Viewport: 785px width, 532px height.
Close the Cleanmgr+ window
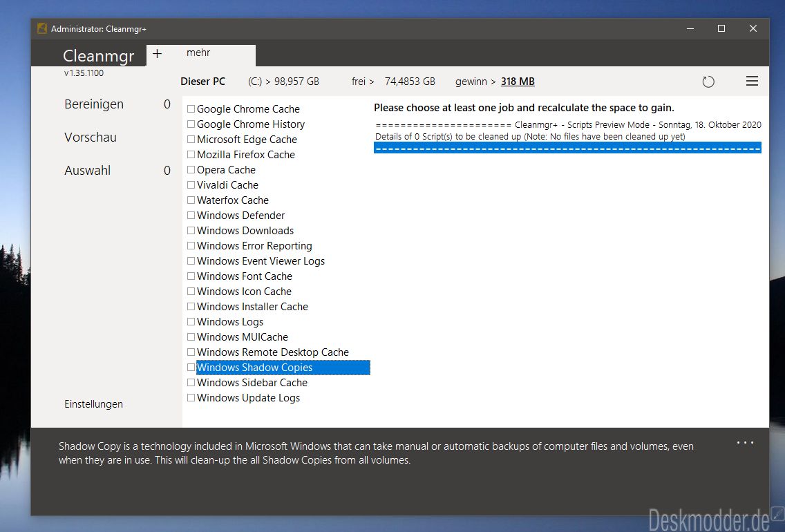(753, 28)
